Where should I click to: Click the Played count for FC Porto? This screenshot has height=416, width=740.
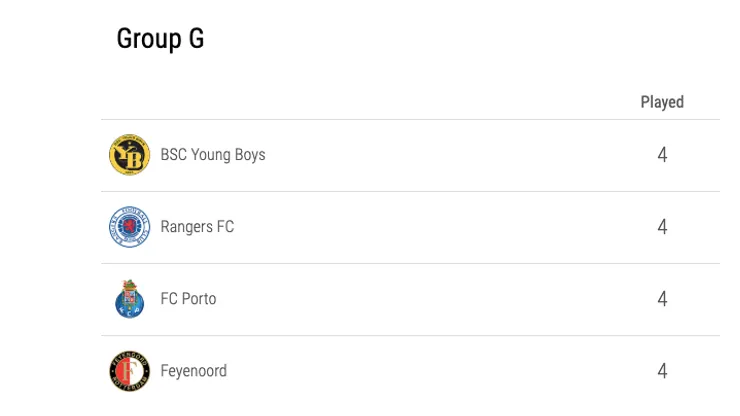pyautogui.click(x=662, y=299)
